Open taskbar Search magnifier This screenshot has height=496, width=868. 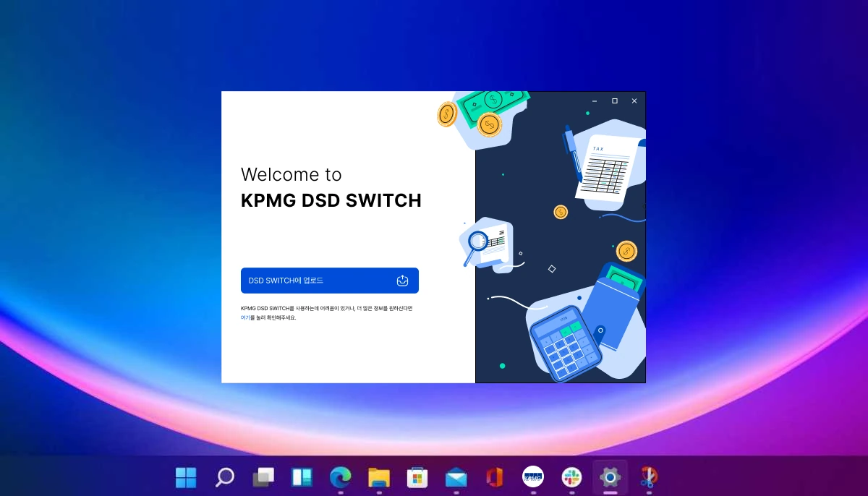tap(225, 477)
